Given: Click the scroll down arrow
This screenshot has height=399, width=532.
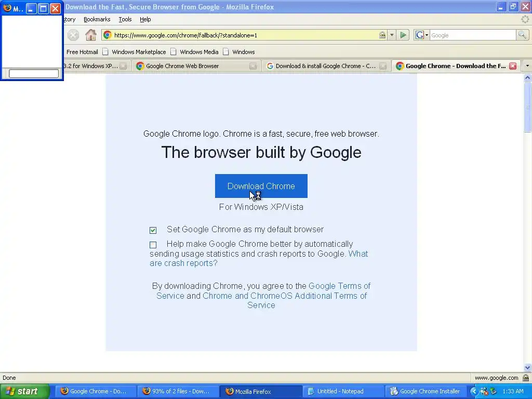Looking at the screenshot, I should pyautogui.click(x=527, y=367).
